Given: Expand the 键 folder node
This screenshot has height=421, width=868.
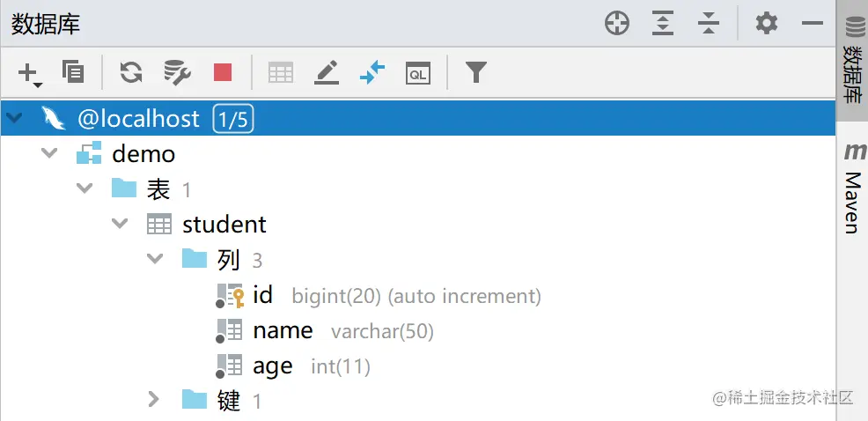Looking at the screenshot, I should tap(154, 399).
